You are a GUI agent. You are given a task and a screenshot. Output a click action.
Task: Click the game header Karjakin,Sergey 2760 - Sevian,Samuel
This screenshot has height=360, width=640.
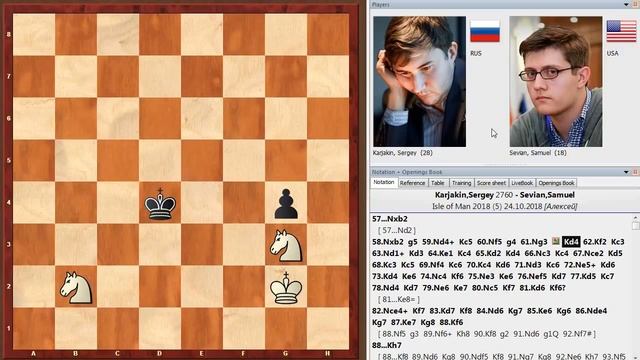pos(504,195)
